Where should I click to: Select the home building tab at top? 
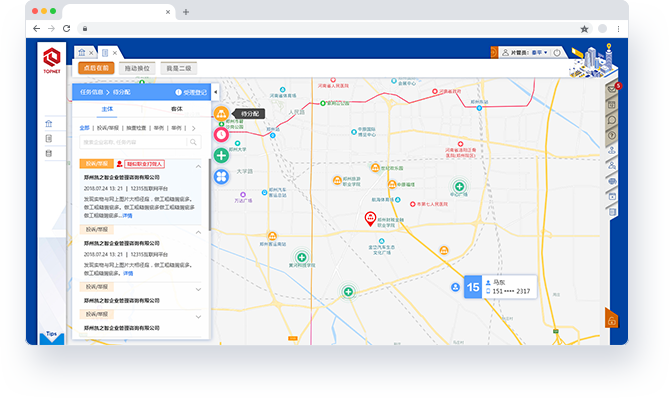click(82, 53)
